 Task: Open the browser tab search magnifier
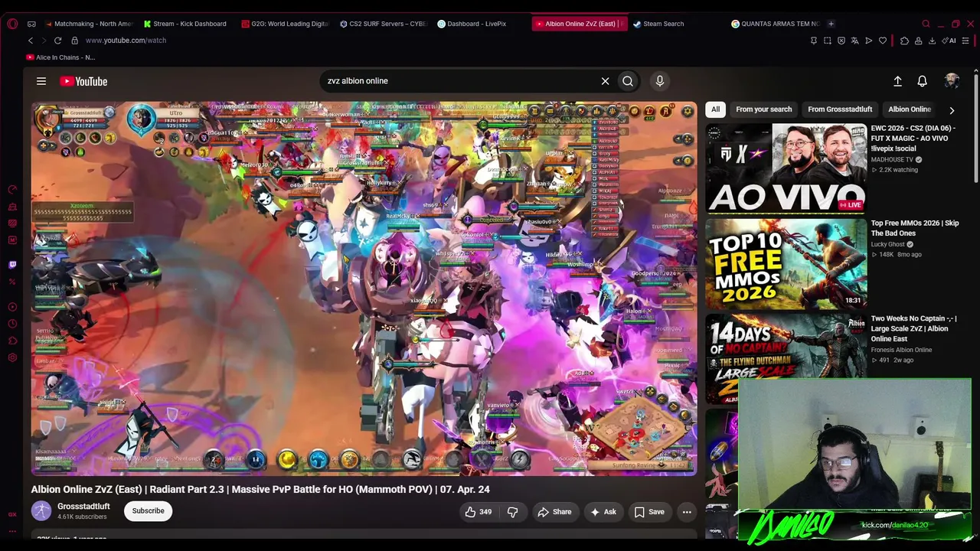click(x=926, y=24)
